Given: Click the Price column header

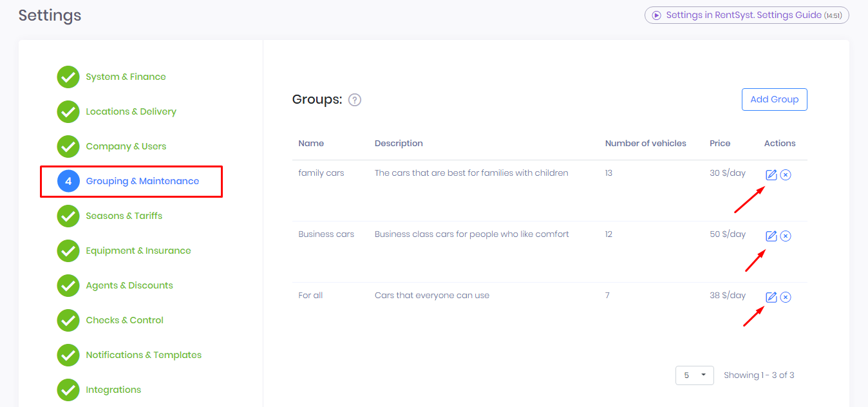Looking at the screenshot, I should point(720,143).
